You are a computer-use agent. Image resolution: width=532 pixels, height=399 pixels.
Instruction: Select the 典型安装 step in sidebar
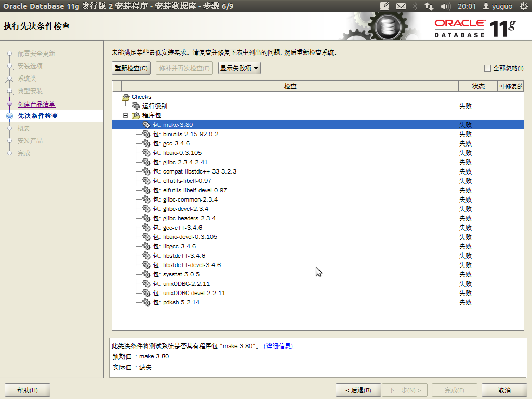(30, 91)
